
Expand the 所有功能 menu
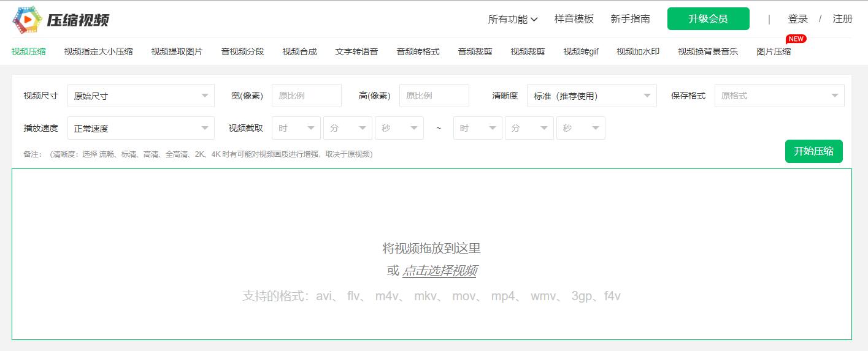[x=513, y=19]
